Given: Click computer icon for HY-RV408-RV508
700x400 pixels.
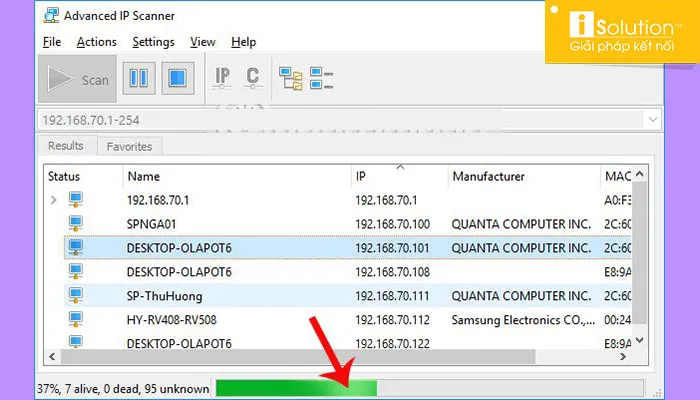Looking at the screenshot, I should 75,319.
